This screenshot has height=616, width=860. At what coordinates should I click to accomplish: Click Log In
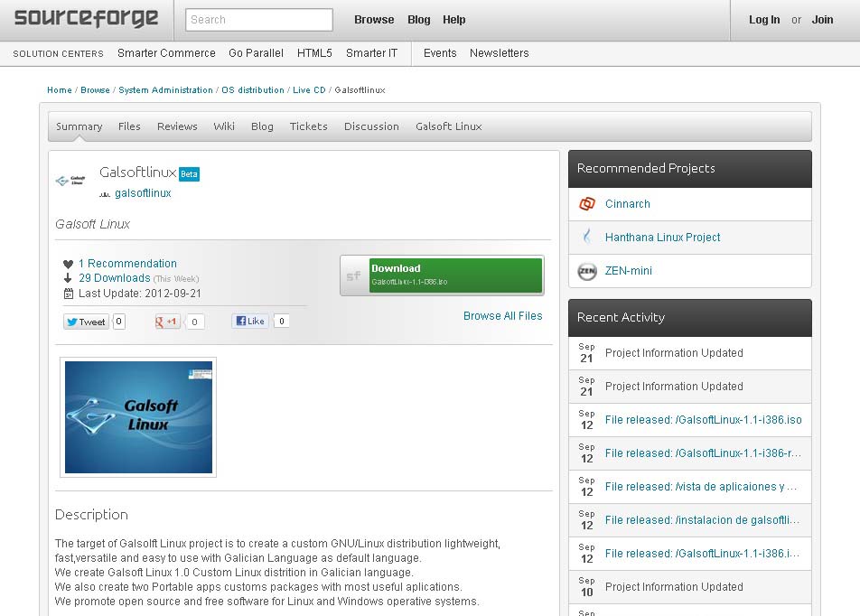(x=764, y=20)
